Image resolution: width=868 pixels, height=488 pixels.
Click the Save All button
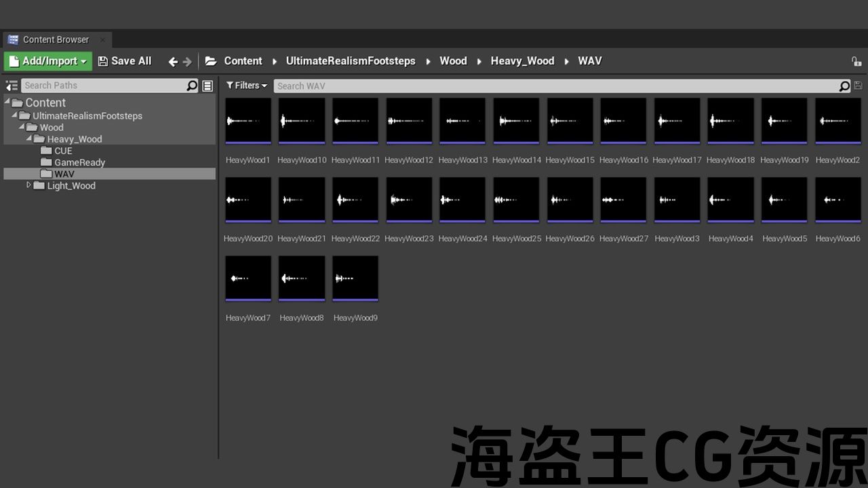point(125,61)
